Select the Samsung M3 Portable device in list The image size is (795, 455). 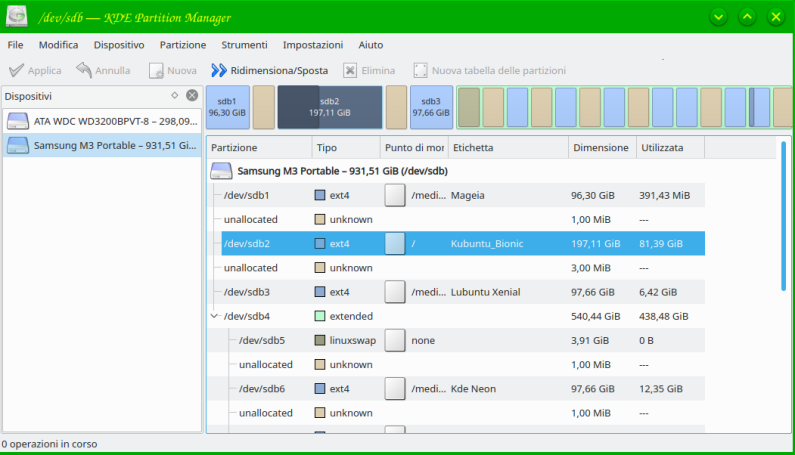pos(102,146)
